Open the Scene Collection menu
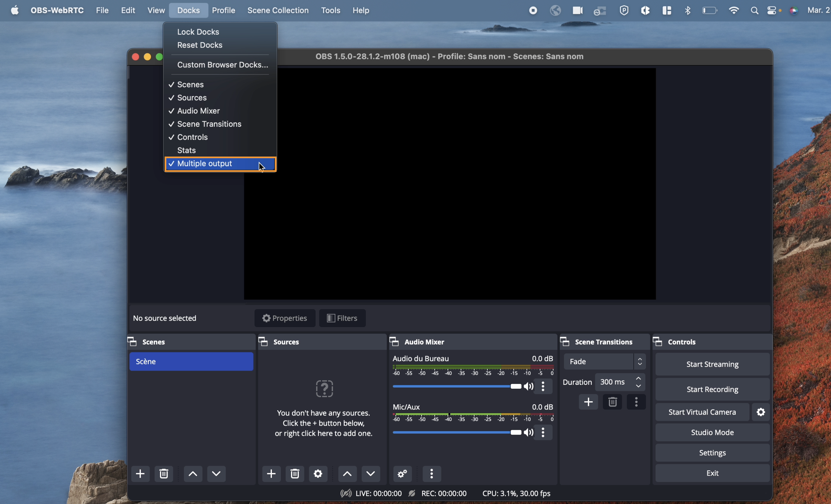 coord(278,10)
